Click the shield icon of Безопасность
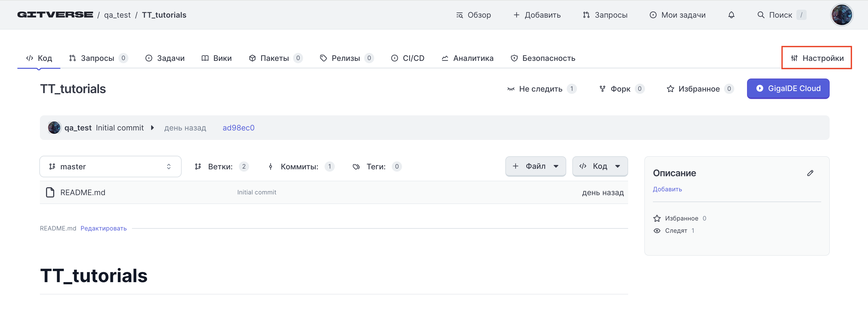The image size is (868, 331). coord(514,58)
